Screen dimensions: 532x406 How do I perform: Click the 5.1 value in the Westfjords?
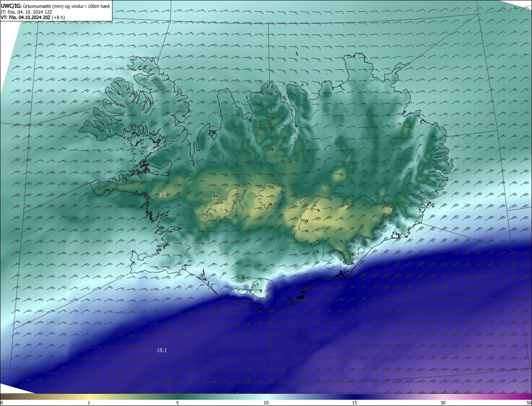pos(109,131)
